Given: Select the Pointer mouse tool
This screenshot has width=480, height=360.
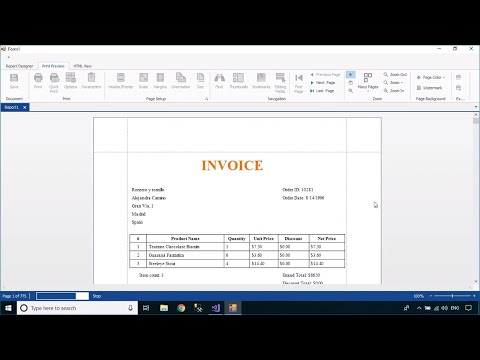Looking at the screenshot, I should click(351, 75).
